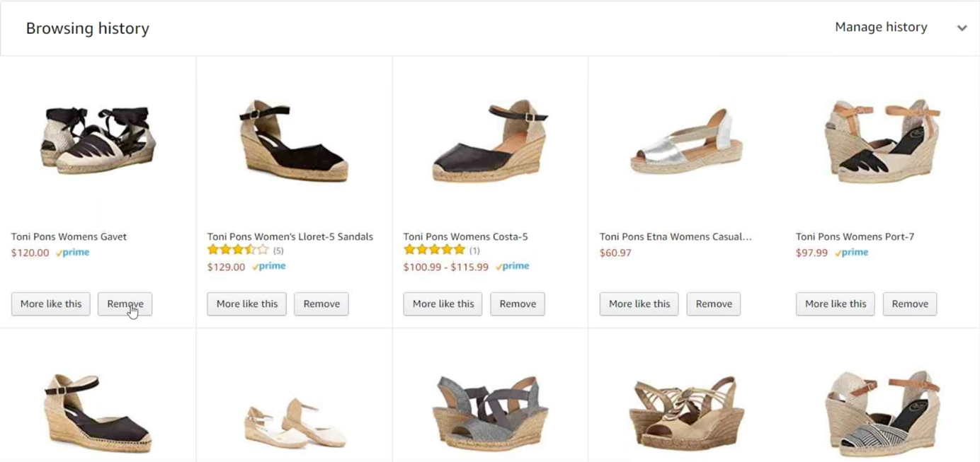Open the Gavet lace-up espadrille image
980x462 pixels.
click(98, 139)
